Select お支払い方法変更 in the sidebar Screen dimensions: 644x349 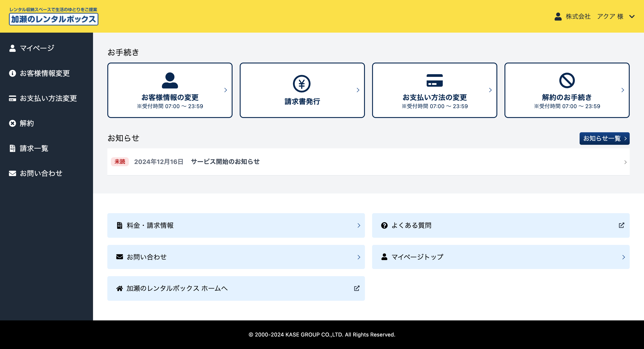pyautogui.click(x=48, y=99)
